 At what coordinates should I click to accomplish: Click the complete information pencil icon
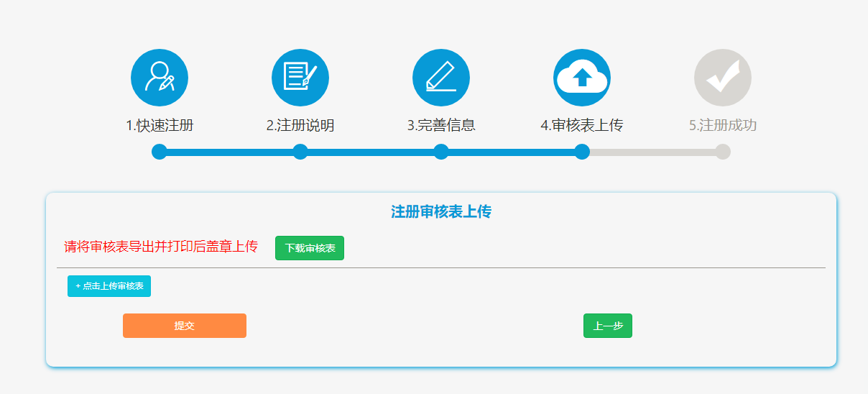click(441, 78)
